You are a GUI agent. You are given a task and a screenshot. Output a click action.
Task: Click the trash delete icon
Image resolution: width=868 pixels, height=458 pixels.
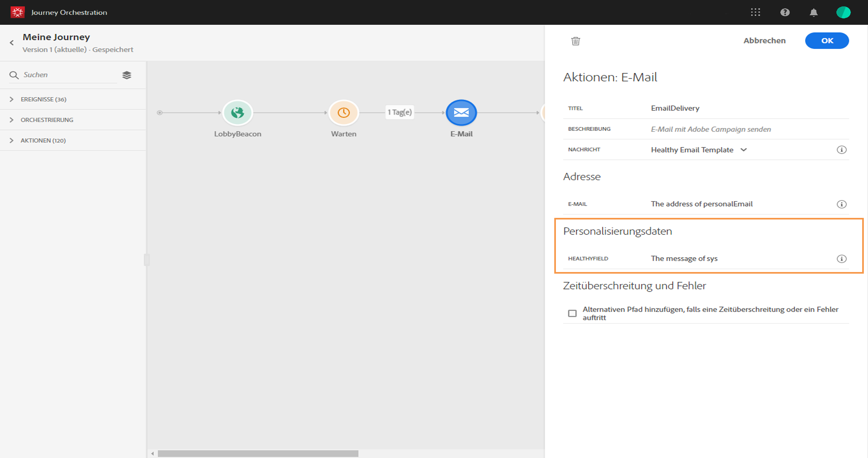tap(575, 41)
